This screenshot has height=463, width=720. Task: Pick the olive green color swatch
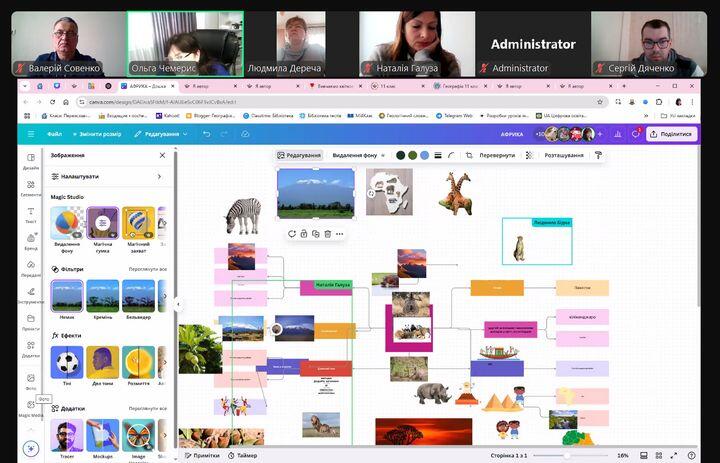coord(413,155)
